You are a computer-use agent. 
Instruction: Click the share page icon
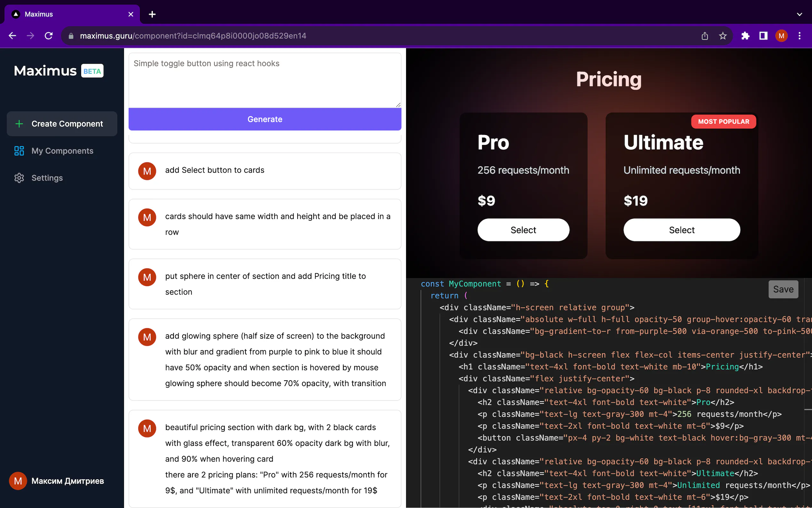click(705, 36)
